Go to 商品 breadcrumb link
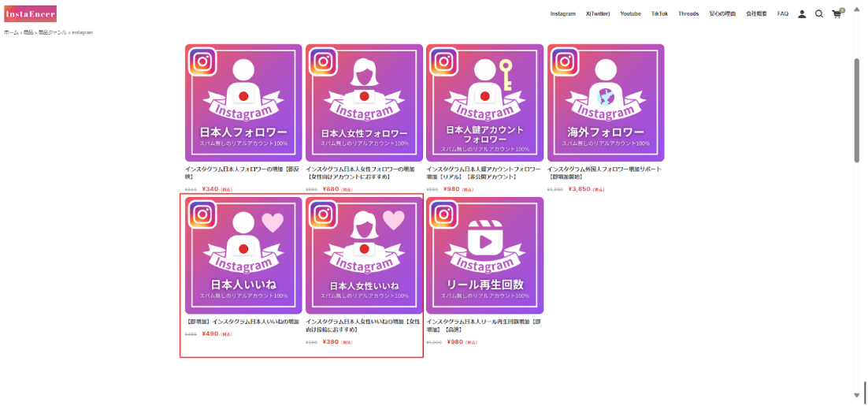The width and height of the screenshot is (868, 406). [28, 32]
